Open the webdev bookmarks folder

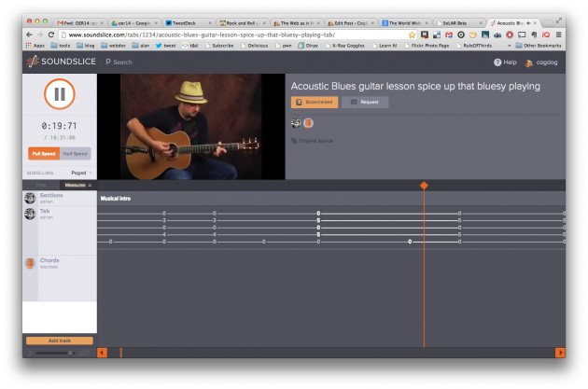pyautogui.click(x=113, y=46)
